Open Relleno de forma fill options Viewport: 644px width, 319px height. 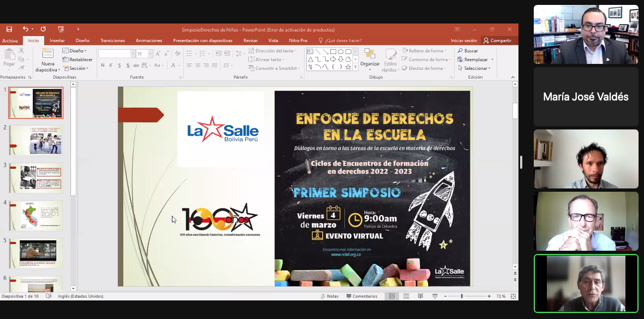pyautogui.click(x=424, y=51)
